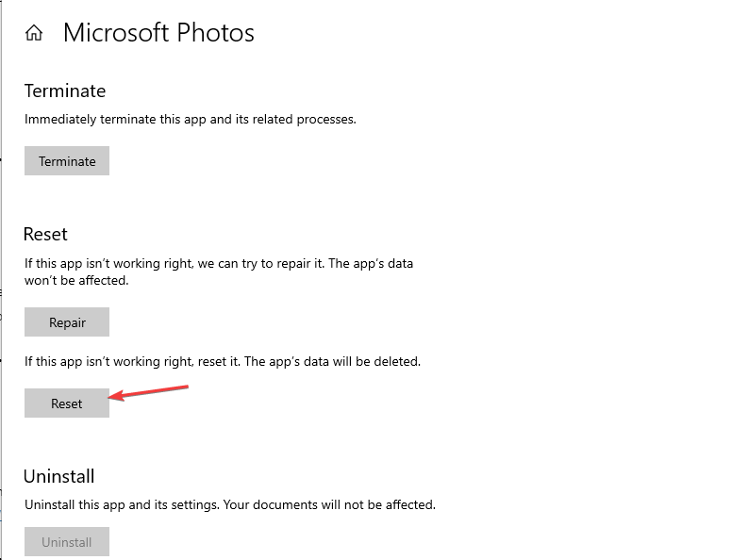Screen dimensions: 732x560
Task: Click 'related processes' in Terminate description
Action: pos(304,120)
